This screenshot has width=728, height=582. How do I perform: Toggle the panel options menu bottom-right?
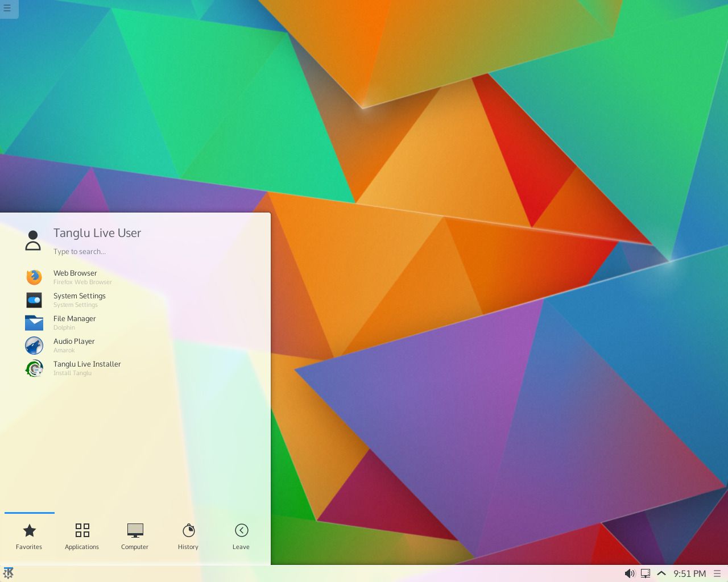[x=718, y=573]
